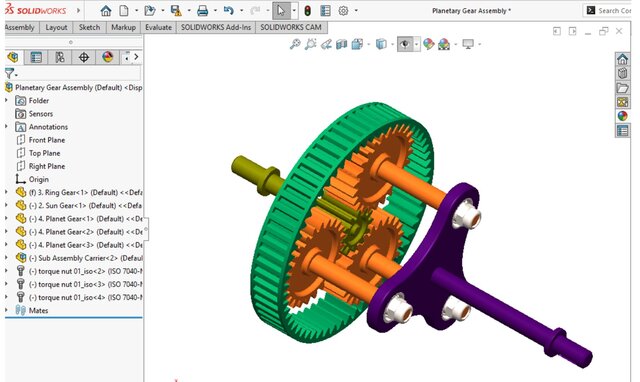Viewport: 640px width, 382px height.
Task: Switch to the Evaluate tab
Action: (x=158, y=27)
